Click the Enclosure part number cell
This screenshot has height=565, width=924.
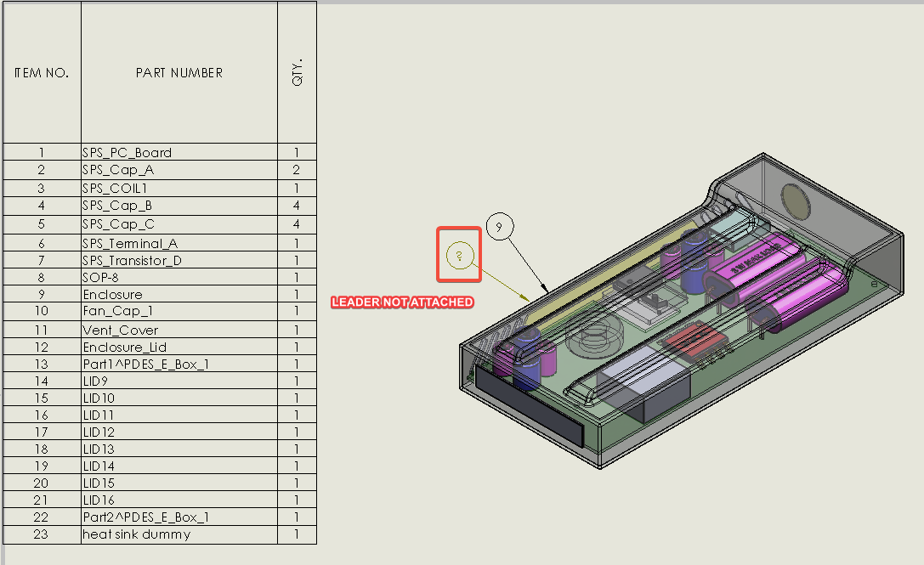(x=179, y=294)
